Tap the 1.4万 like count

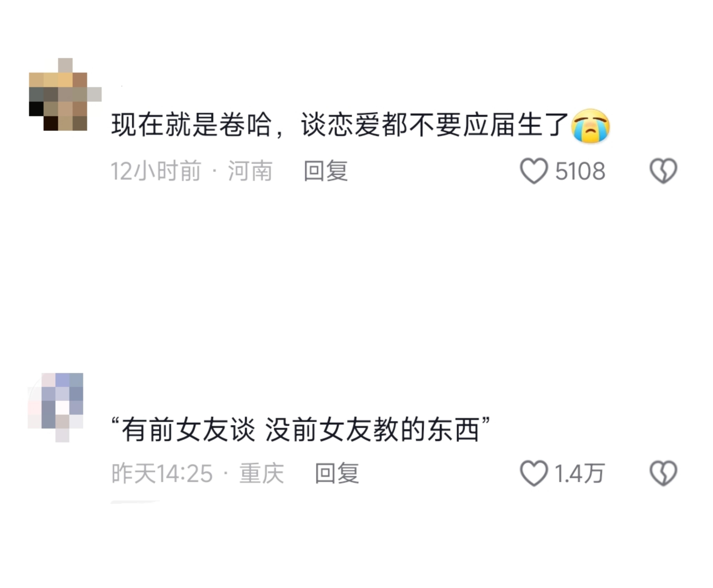pyautogui.click(x=579, y=473)
